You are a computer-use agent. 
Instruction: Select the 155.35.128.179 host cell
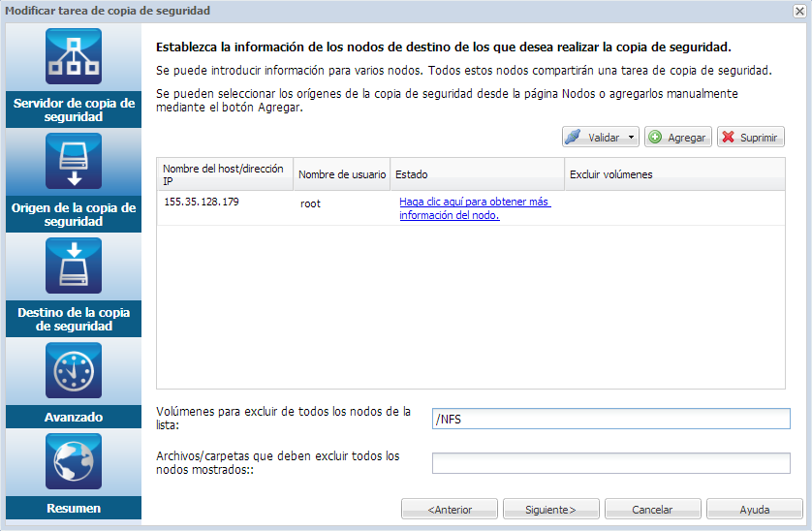202,203
